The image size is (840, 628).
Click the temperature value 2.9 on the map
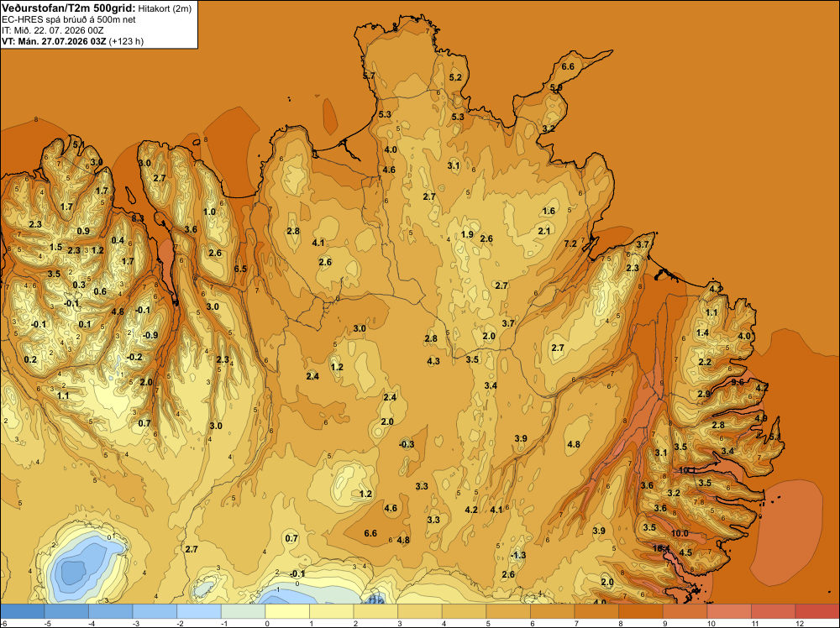click(704, 394)
